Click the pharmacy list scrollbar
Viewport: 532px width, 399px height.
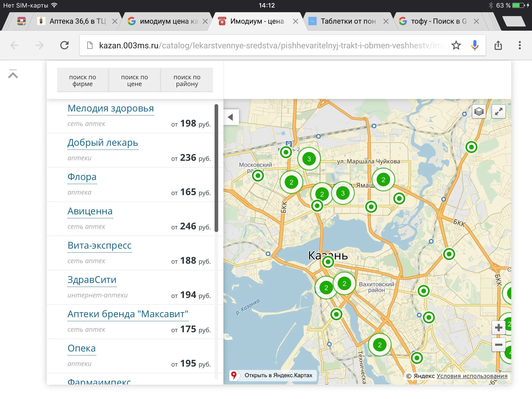(x=216, y=168)
